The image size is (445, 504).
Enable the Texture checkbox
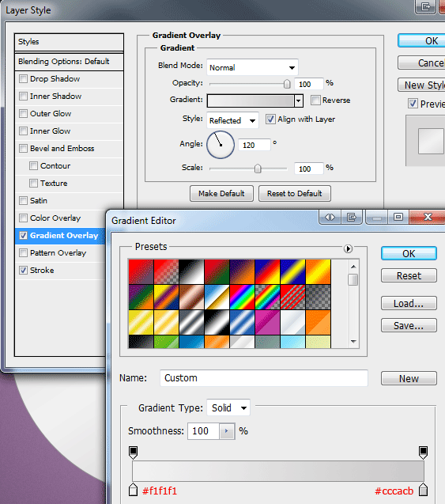33,184
